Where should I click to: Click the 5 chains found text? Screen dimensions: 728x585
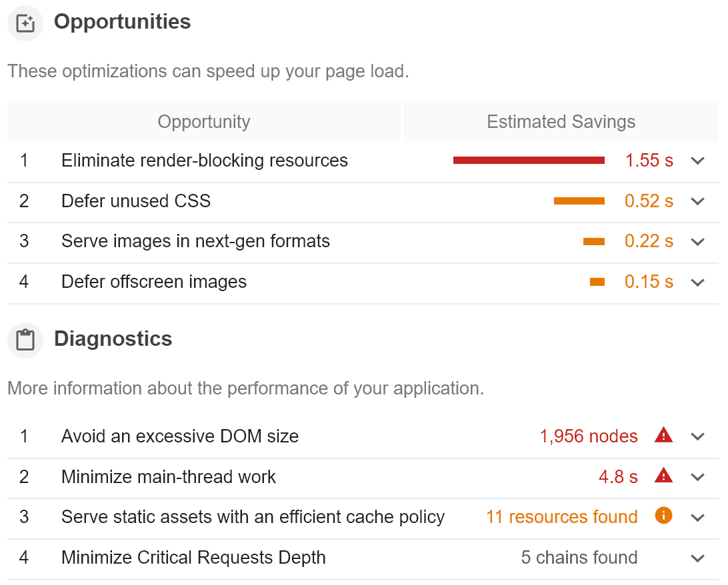[579, 557]
